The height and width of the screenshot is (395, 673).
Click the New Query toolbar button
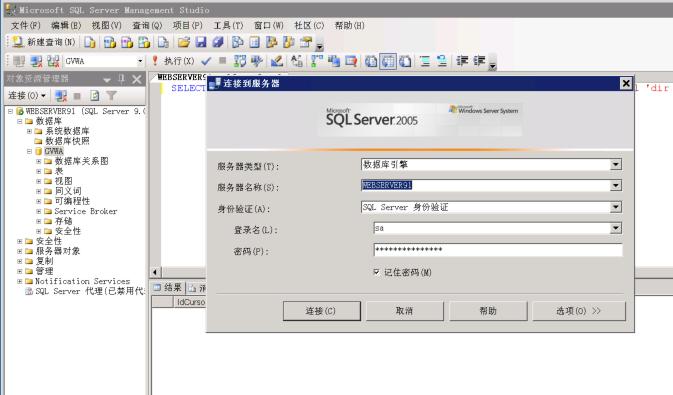43,42
